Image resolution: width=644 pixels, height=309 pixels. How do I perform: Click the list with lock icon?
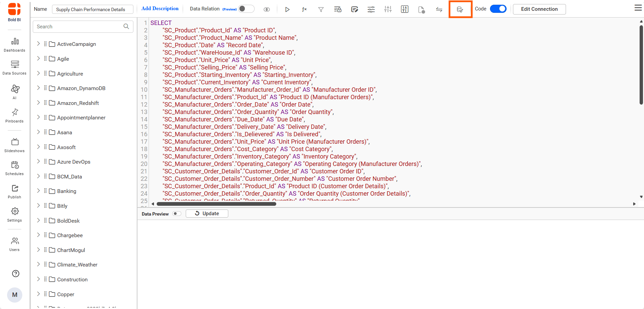[338, 9]
